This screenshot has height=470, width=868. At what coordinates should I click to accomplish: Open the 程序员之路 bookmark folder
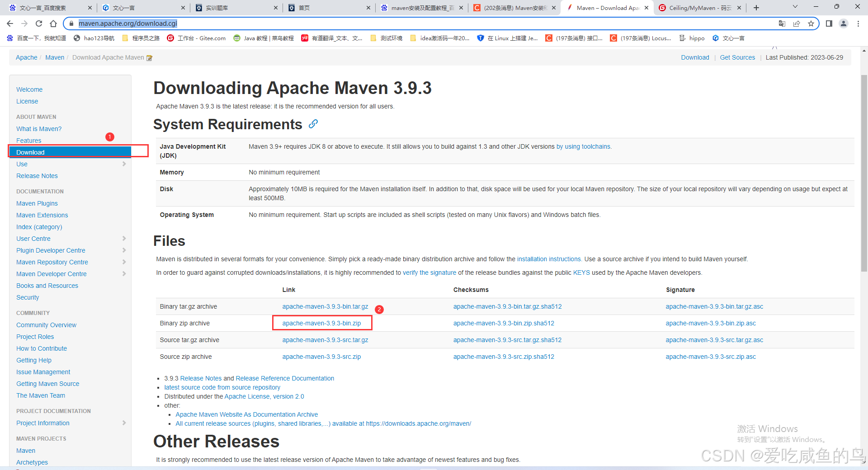pyautogui.click(x=141, y=38)
